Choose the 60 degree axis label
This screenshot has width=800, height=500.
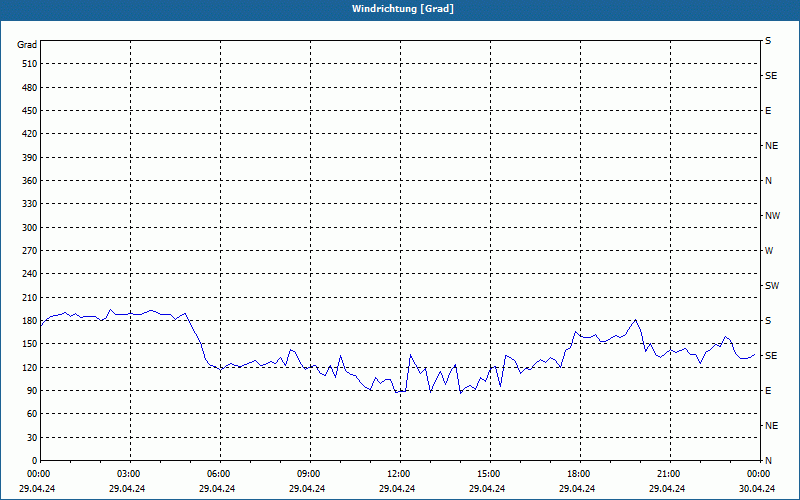pos(32,414)
